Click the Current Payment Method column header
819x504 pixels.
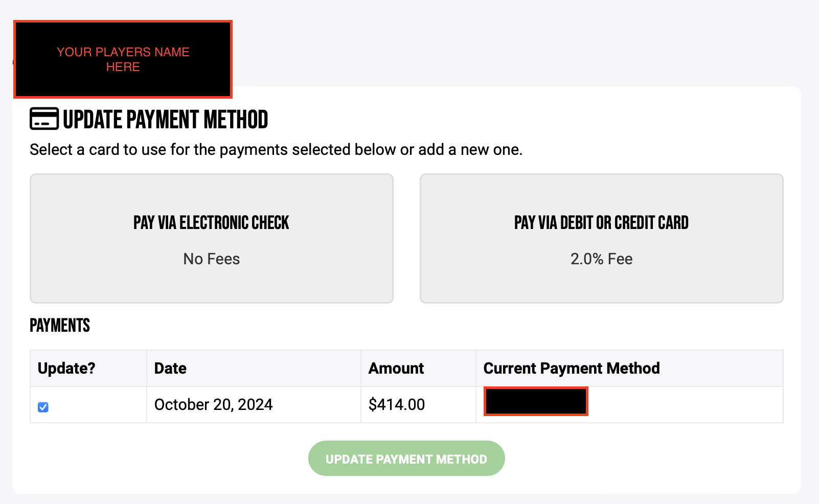[x=572, y=368]
